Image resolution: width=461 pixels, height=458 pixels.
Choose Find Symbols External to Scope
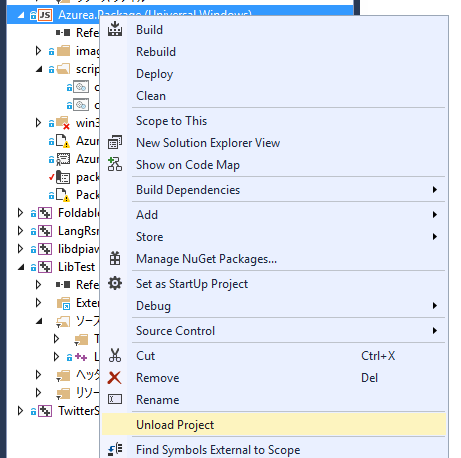[x=274, y=450]
